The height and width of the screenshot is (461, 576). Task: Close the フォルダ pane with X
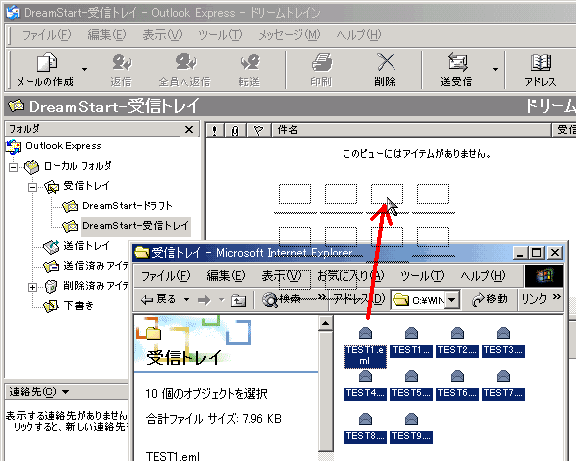point(189,130)
